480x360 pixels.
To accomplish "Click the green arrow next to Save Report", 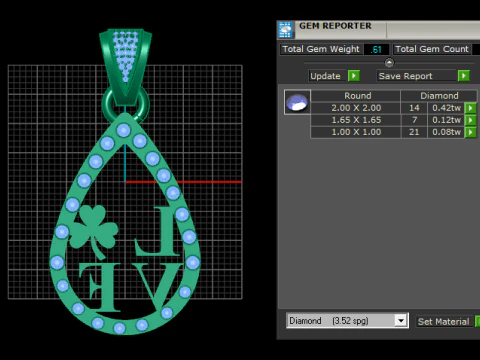I will pos(464,76).
